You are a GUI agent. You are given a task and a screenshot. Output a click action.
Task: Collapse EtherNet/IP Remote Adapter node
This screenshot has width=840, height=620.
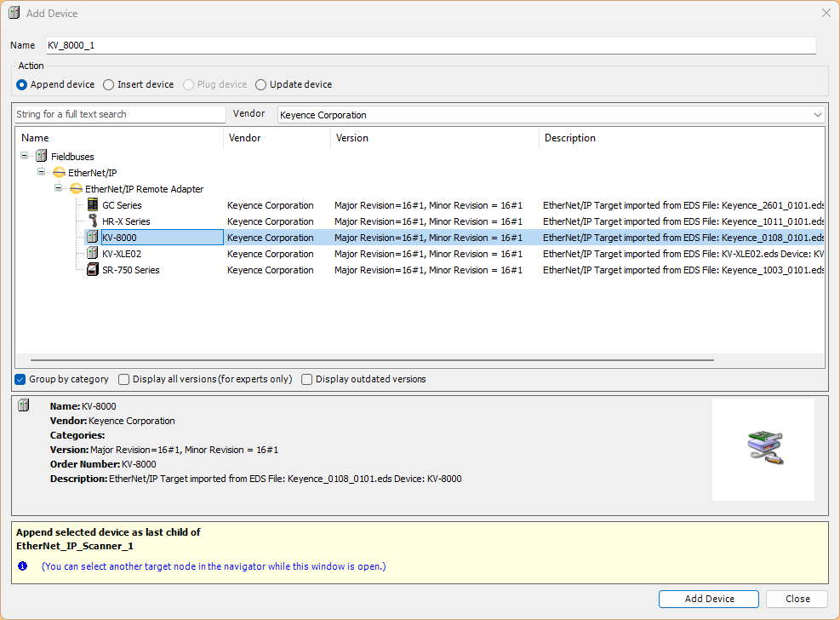(59, 187)
